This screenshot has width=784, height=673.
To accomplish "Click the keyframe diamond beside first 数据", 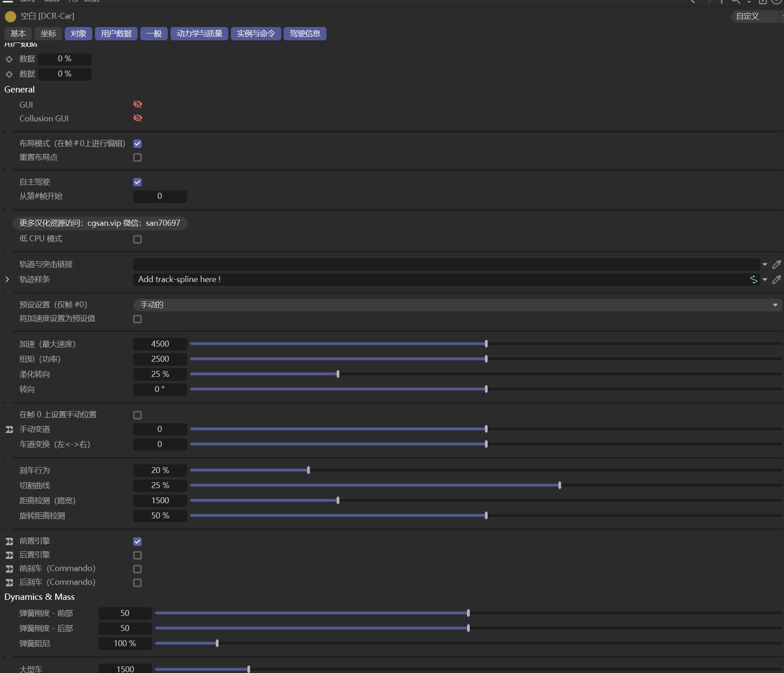I will [x=9, y=59].
